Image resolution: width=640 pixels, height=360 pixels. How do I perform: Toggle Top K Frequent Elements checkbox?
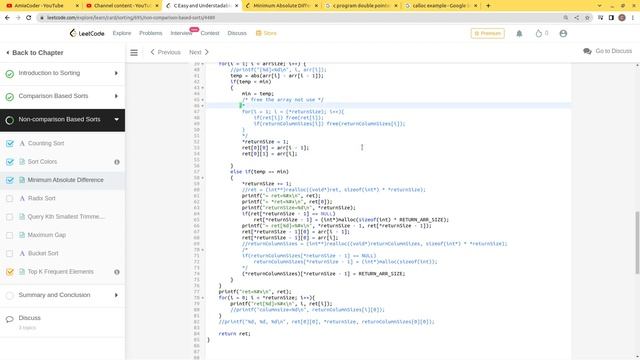[x=10, y=272]
